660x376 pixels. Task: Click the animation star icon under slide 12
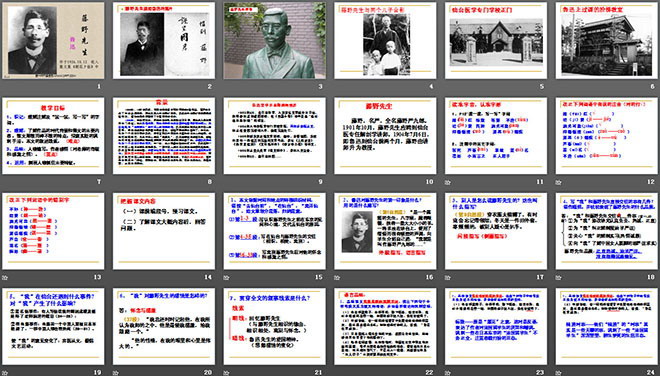(558, 182)
